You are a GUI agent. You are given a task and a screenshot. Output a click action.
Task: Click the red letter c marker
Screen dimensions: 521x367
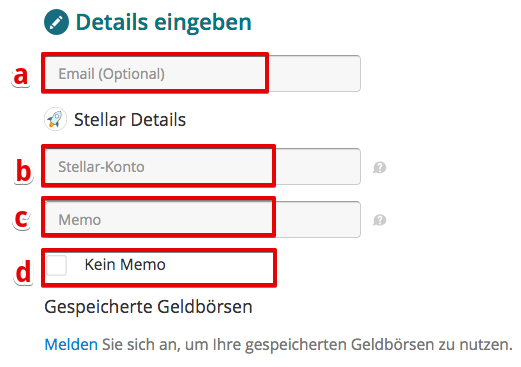click(x=22, y=219)
